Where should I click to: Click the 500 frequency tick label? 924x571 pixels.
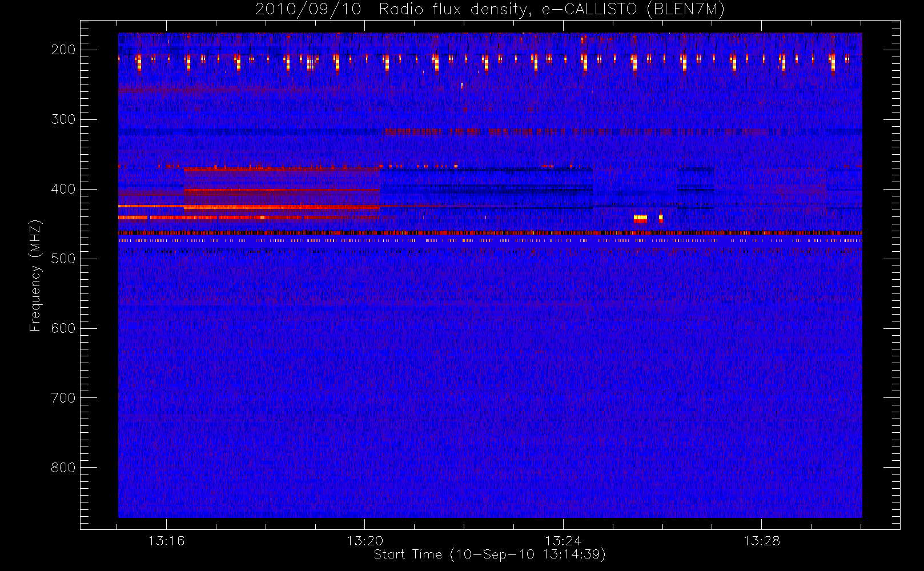click(63, 259)
